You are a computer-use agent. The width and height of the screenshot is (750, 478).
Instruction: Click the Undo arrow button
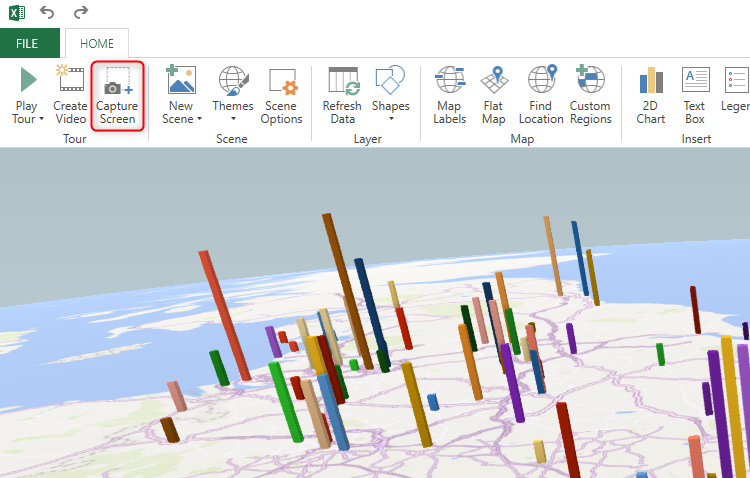tap(47, 13)
